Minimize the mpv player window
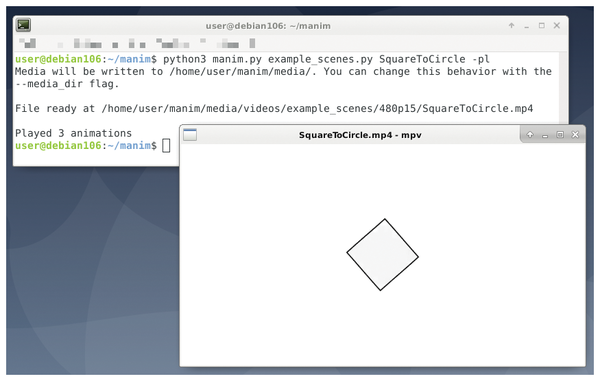The height and width of the screenshot is (381, 600). (545, 135)
